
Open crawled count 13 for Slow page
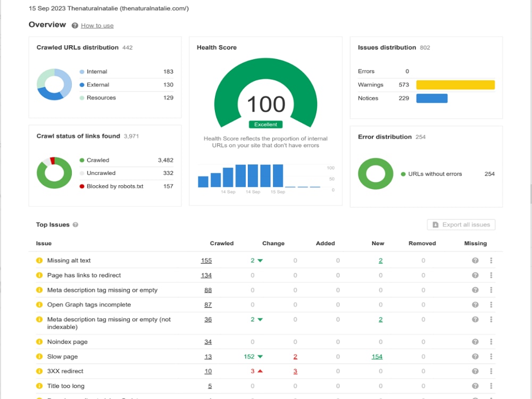click(208, 356)
